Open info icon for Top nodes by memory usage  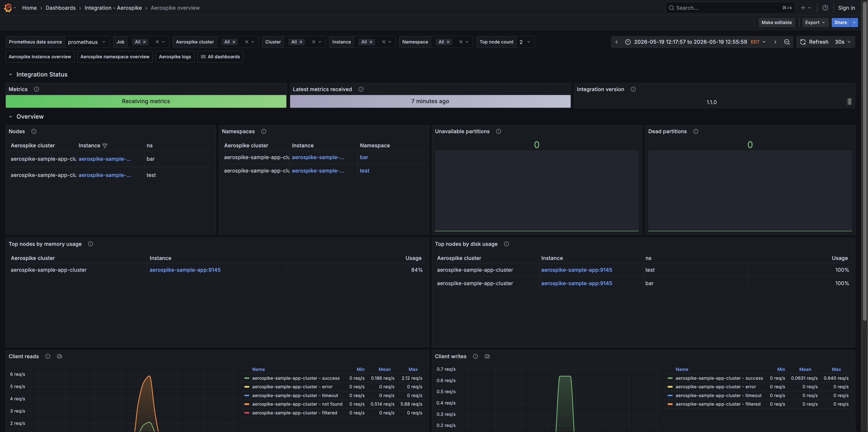(x=90, y=244)
